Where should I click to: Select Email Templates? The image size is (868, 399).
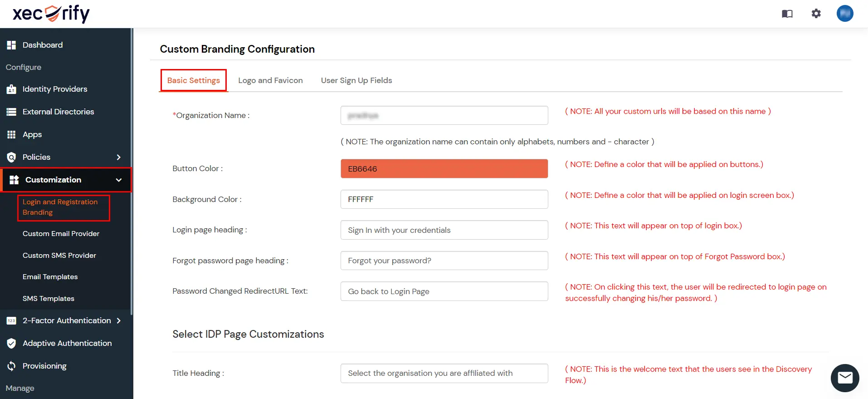(x=50, y=276)
